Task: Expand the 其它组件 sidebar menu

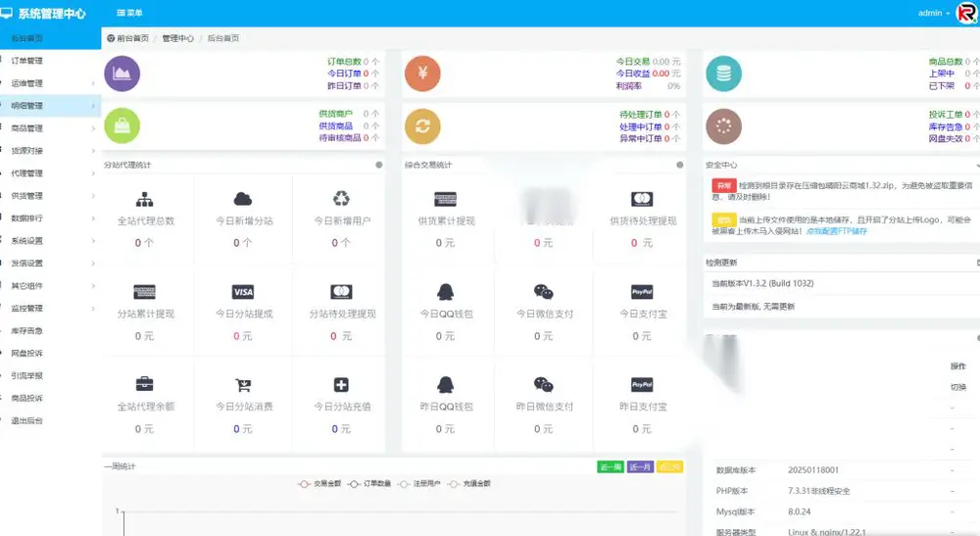Action: coord(50,285)
